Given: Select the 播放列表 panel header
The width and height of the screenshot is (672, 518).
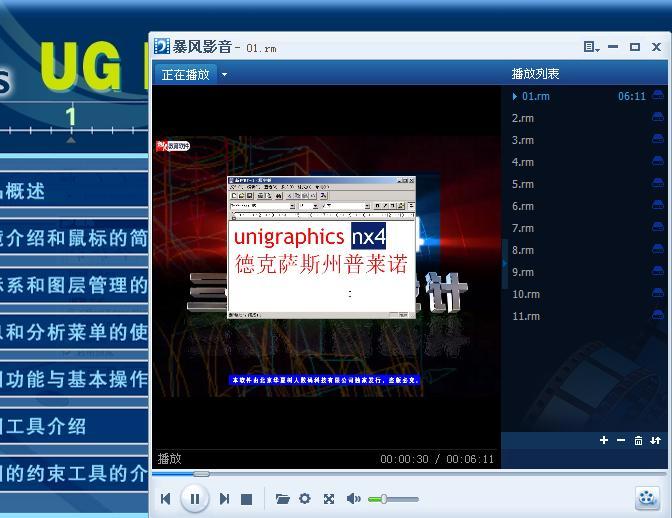Looking at the screenshot, I should 535,74.
